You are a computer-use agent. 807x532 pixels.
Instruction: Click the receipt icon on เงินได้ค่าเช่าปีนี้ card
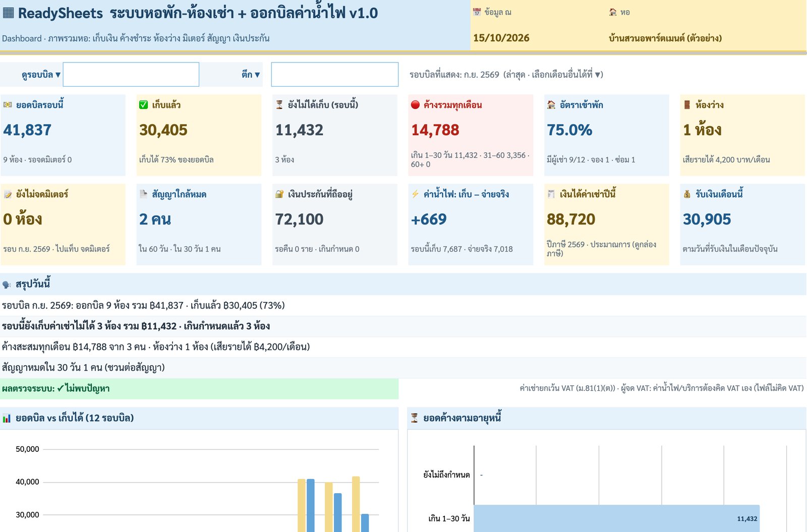[x=551, y=194]
